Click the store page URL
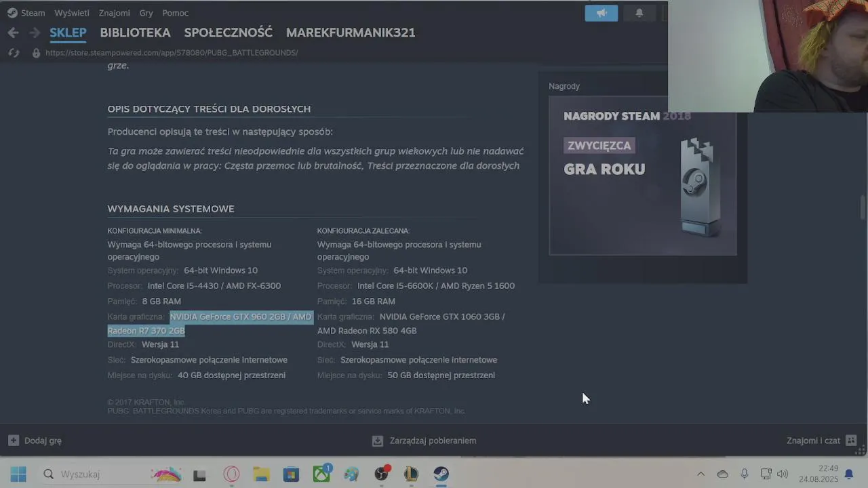 click(x=172, y=53)
